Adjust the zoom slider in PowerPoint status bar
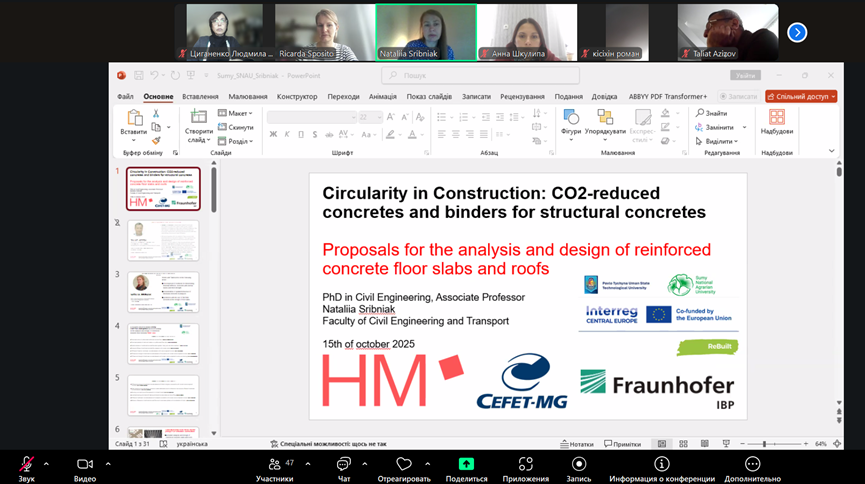The width and height of the screenshot is (865, 484). 764,444
